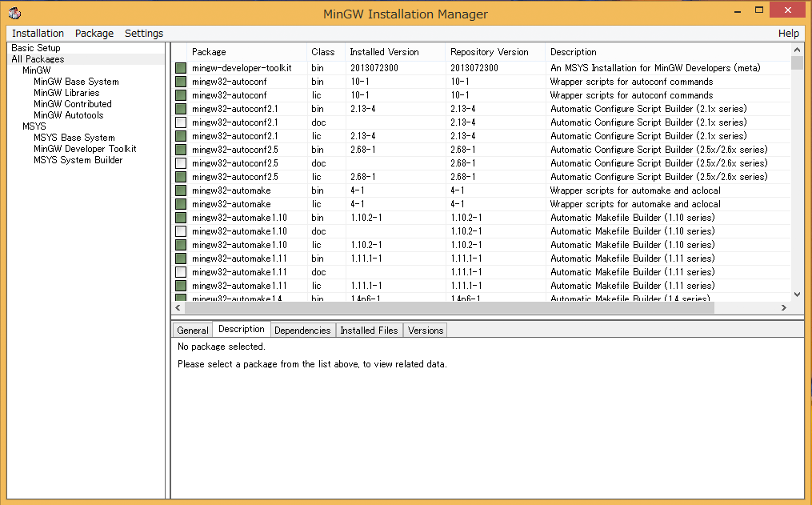Select MinGW Autotools category
This screenshot has height=505, width=812.
[x=68, y=115]
